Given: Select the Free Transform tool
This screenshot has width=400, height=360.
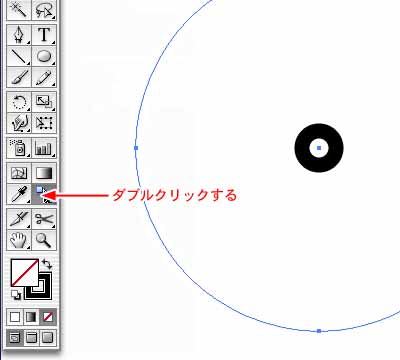Looking at the screenshot, I should coord(44,123).
